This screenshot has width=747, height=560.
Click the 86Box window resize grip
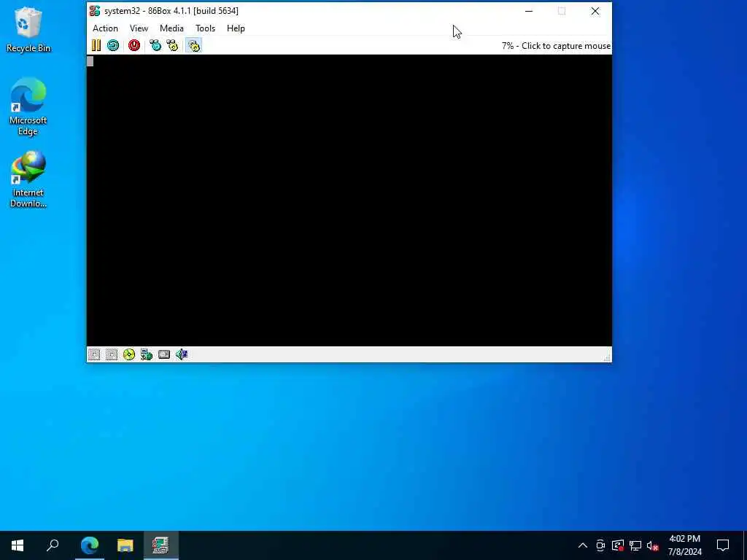point(606,357)
